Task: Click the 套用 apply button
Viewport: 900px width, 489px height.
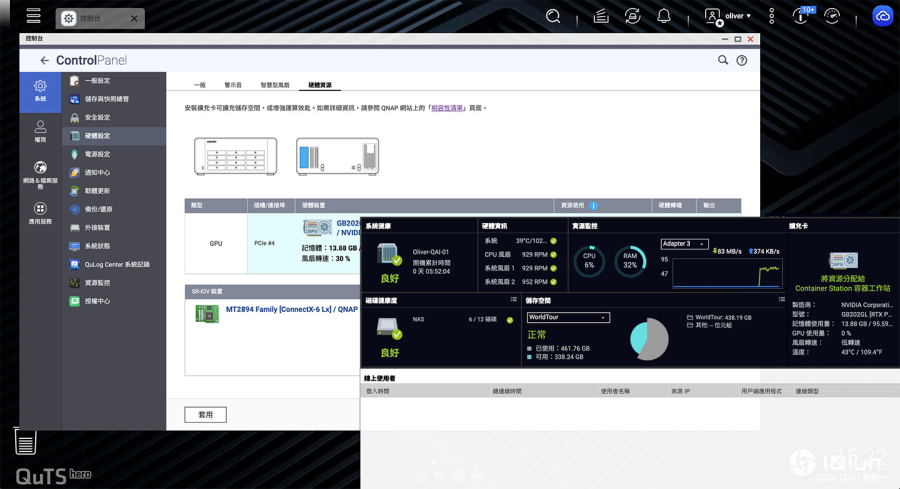Action: pos(205,414)
